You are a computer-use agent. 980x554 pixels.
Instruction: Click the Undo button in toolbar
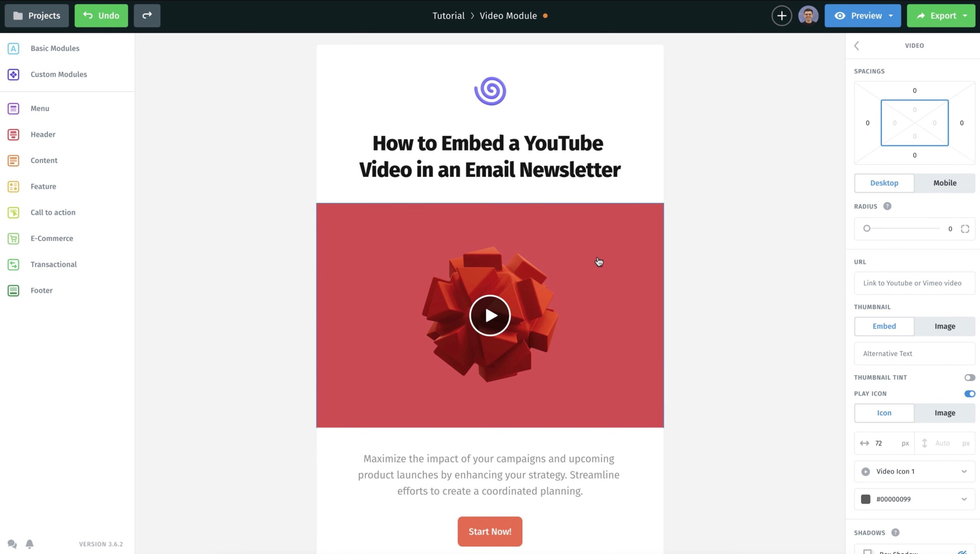(x=101, y=15)
